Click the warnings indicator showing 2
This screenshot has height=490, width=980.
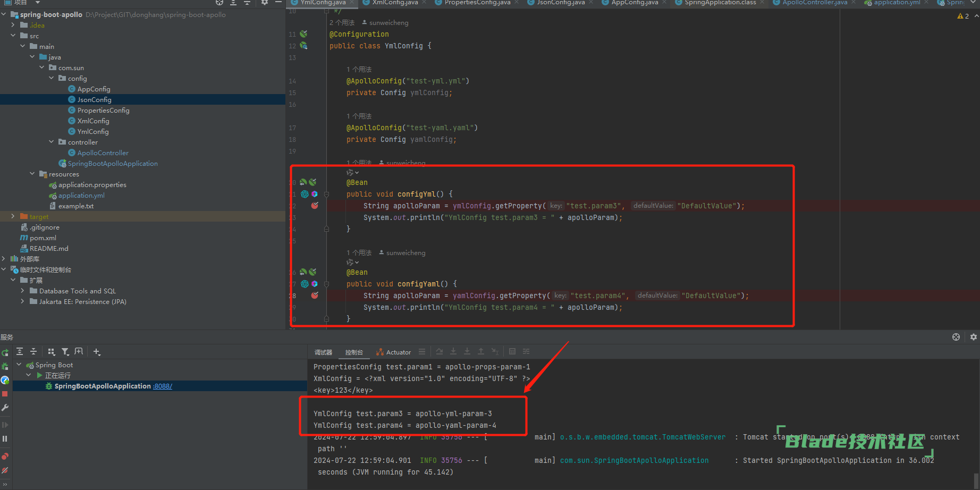click(963, 16)
